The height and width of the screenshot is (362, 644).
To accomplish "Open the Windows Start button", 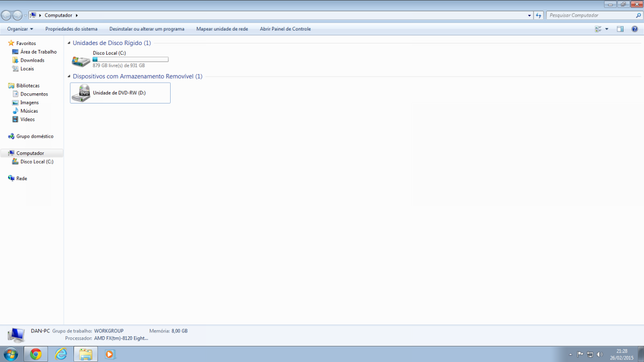I will (x=11, y=354).
